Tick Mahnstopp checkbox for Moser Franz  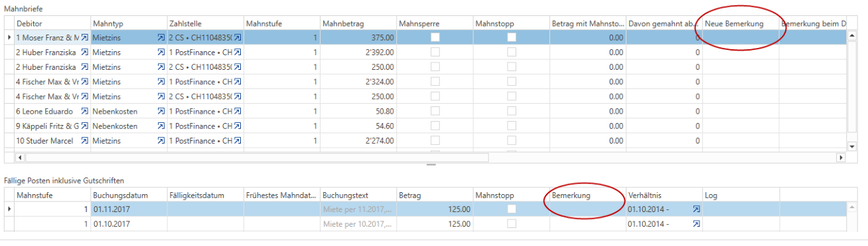[512, 38]
